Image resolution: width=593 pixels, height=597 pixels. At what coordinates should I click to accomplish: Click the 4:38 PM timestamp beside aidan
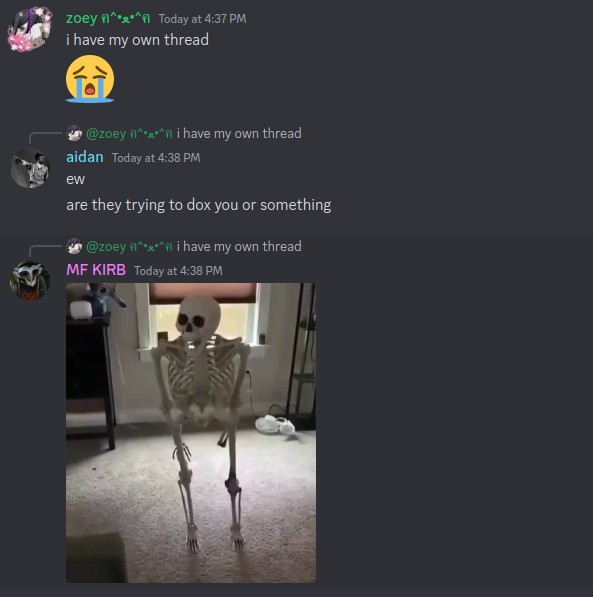pyautogui.click(x=156, y=158)
